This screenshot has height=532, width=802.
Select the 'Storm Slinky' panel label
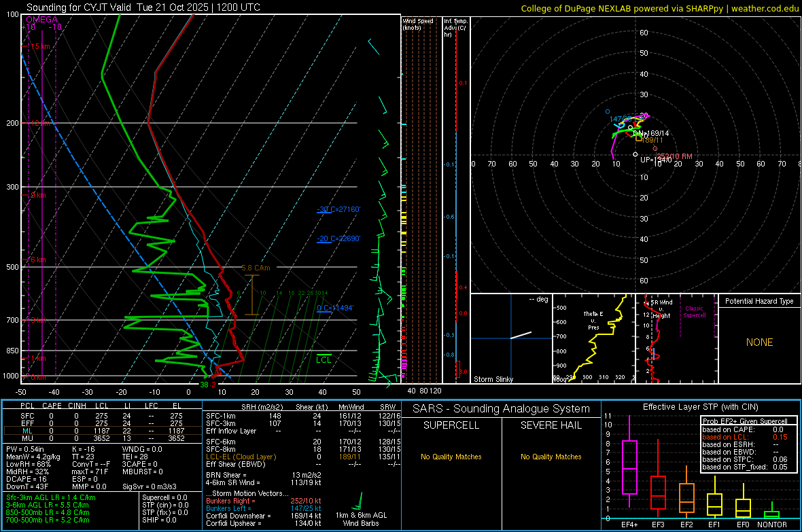493,379
